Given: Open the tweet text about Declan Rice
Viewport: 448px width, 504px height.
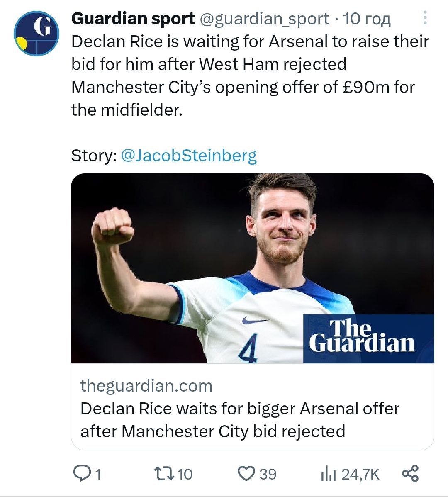Looking at the screenshot, I should coord(249,75).
